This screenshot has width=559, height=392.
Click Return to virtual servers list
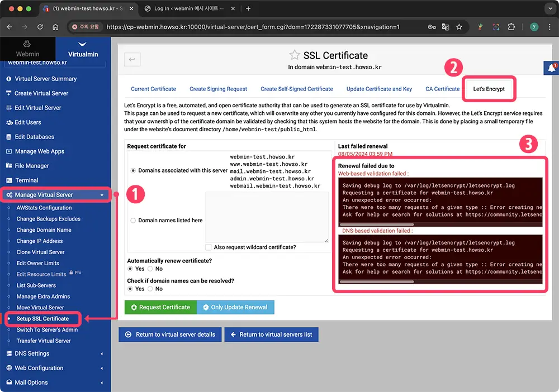(271, 334)
